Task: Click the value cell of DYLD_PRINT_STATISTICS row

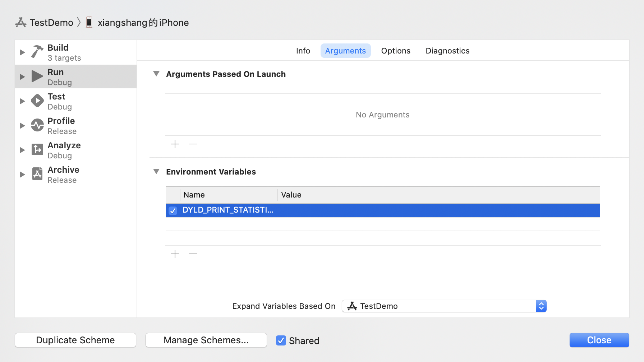Action: tap(439, 210)
